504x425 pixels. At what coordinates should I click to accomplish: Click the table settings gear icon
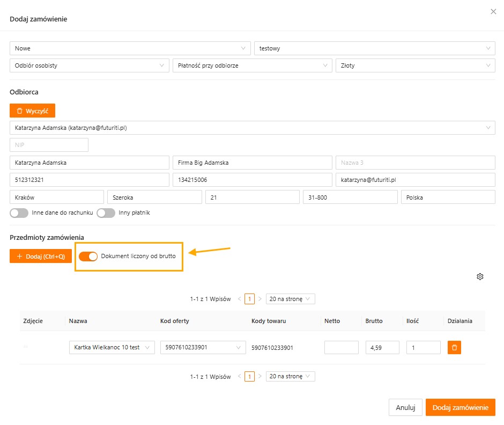point(480,276)
